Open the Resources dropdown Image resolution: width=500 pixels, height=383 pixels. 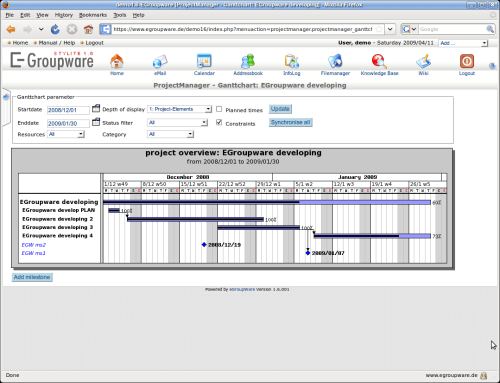(x=66, y=134)
